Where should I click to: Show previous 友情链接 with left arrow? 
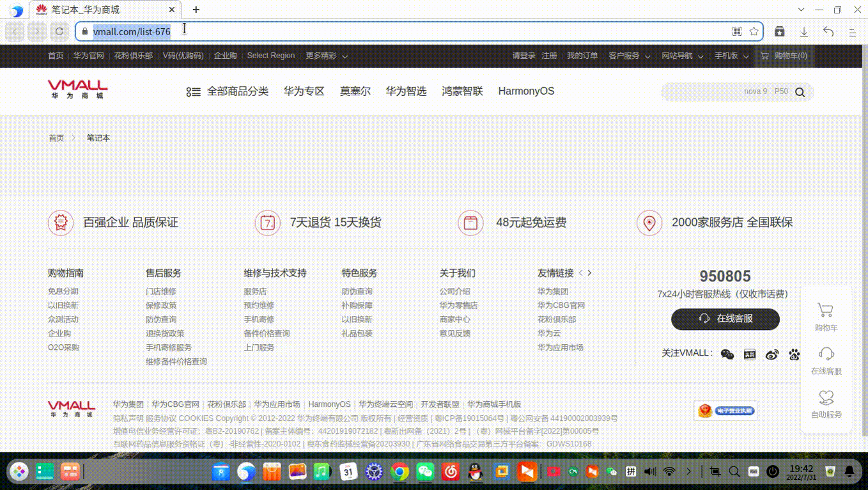580,273
